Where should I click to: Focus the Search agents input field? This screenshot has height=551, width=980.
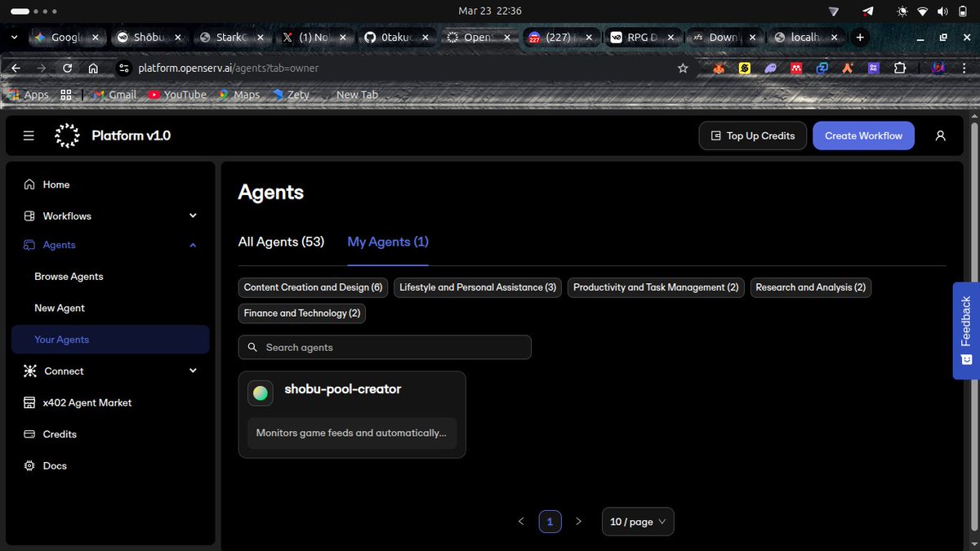coord(385,347)
